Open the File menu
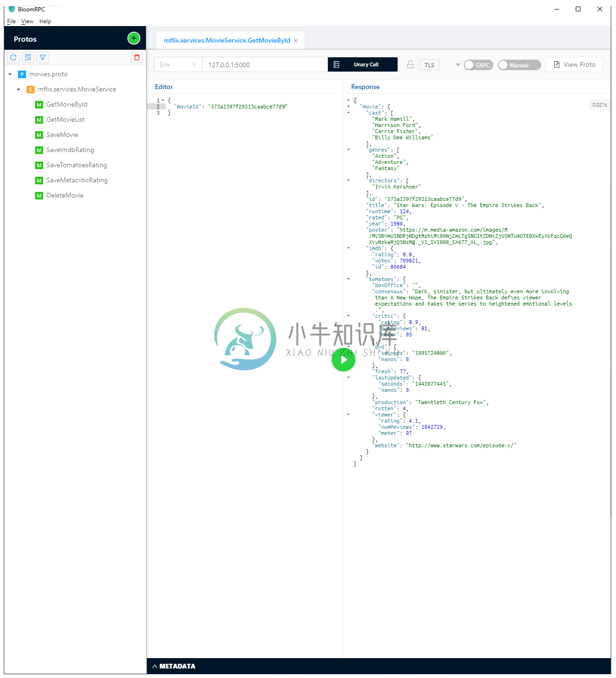Viewport: 616px width, 678px height. point(11,21)
